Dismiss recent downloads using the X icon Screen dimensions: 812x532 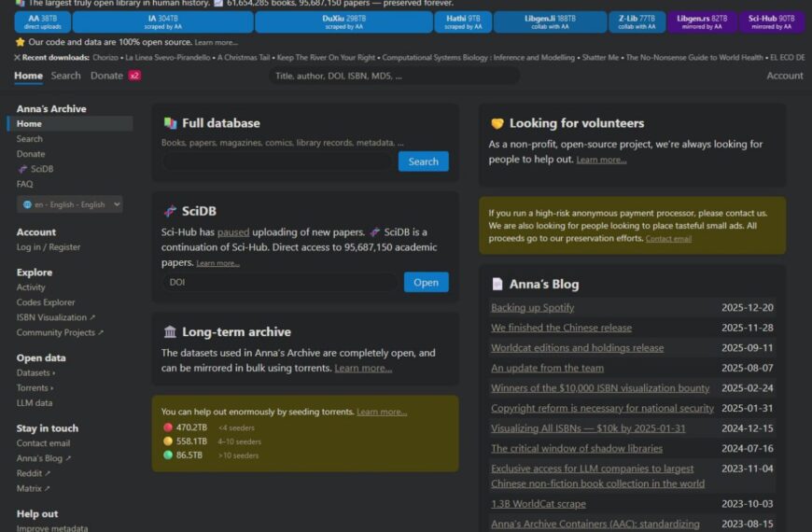coord(17,57)
